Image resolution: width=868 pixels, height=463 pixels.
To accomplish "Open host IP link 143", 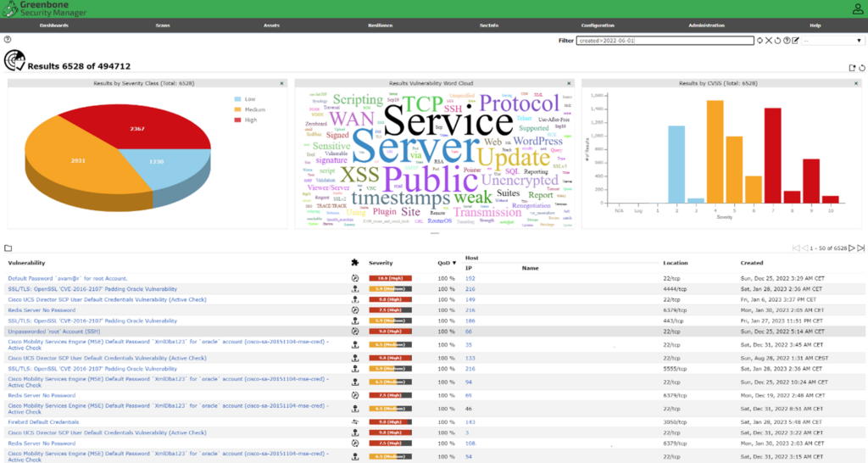I will pyautogui.click(x=470, y=422).
